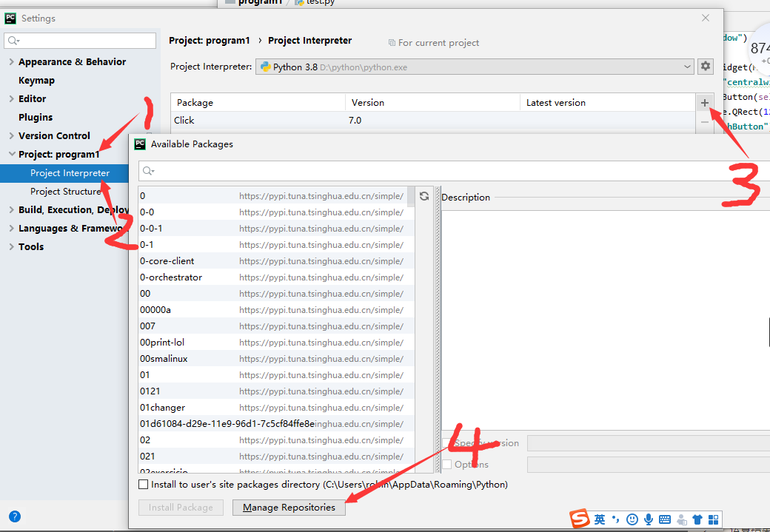This screenshot has height=532, width=770.
Task: Open the IME soft keyboard icon
Action: click(x=665, y=519)
